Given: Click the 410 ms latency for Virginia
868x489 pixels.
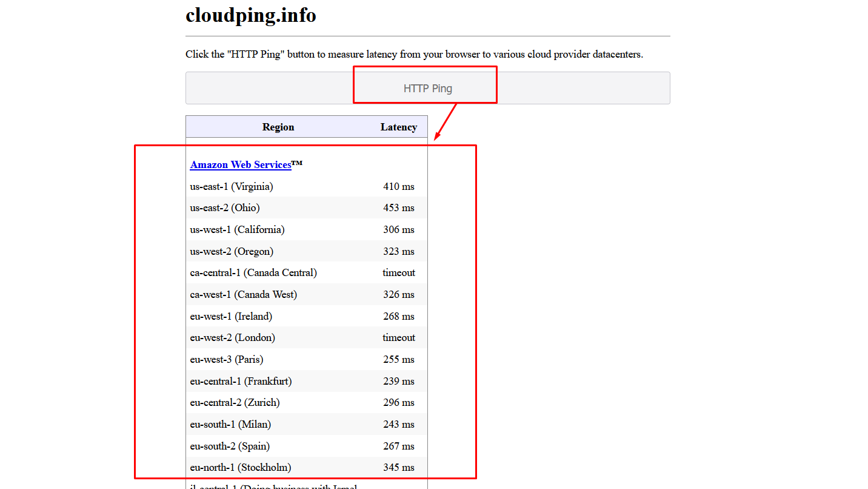Looking at the screenshot, I should pyautogui.click(x=399, y=186).
